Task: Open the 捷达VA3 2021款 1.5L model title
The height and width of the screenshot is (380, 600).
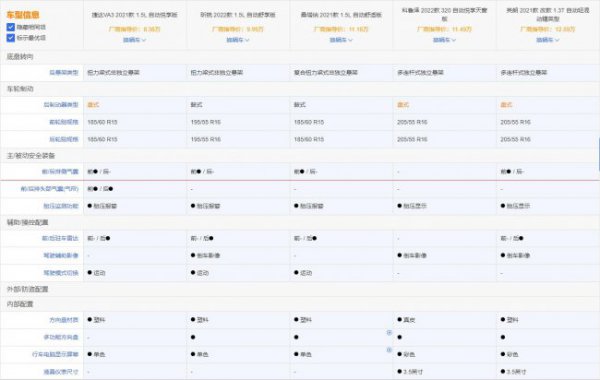Action: (x=134, y=15)
